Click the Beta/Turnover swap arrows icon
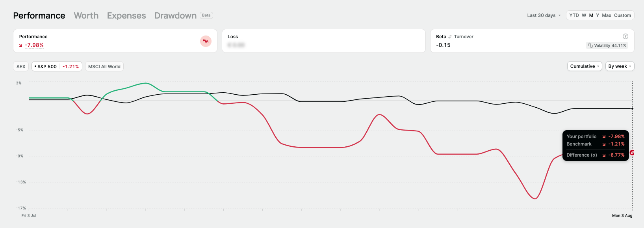This screenshot has width=644, height=228. pyautogui.click(x=450, y=37)
